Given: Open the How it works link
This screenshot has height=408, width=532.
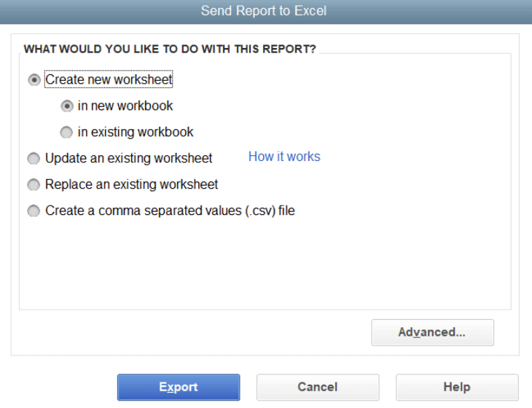Looking at the screenshot, I should pyautogui.click(x=284, y=157).
